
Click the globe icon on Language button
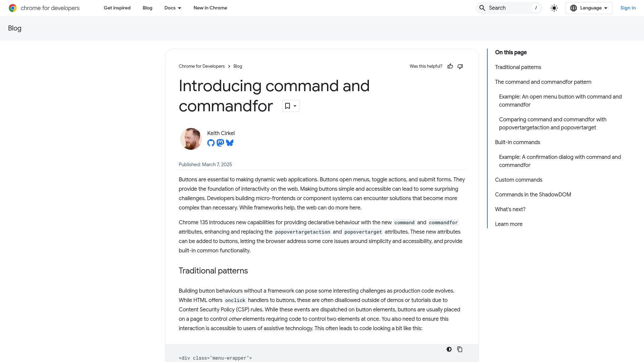pyautogui.click(x=574, y=8)
